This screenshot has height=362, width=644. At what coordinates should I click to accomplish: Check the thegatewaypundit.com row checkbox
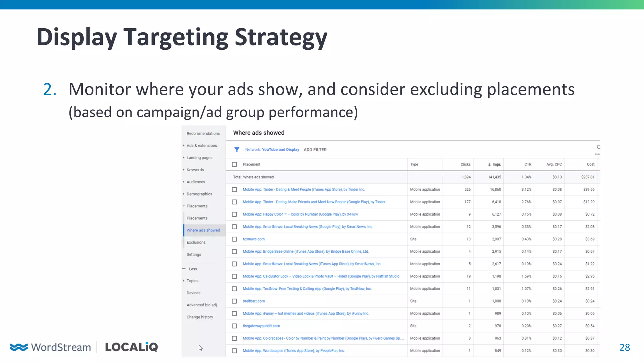[x=234, y=326]
